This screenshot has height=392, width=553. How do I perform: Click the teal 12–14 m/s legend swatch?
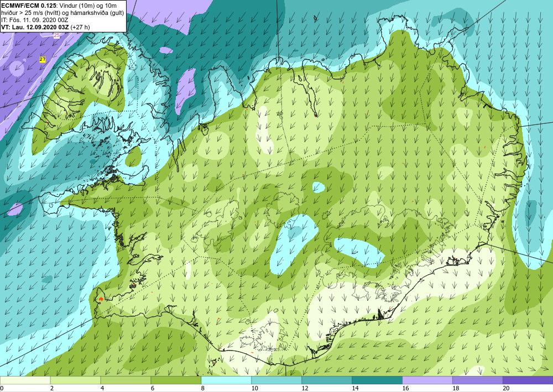point(327,380)
